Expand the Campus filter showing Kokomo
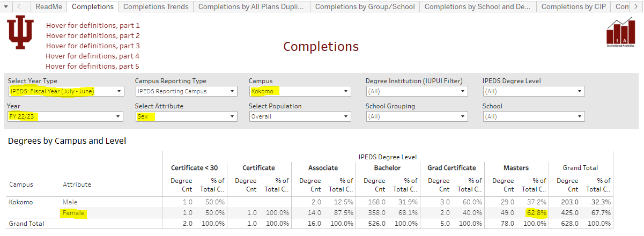644x236 pixels. (x=299, y=92)
